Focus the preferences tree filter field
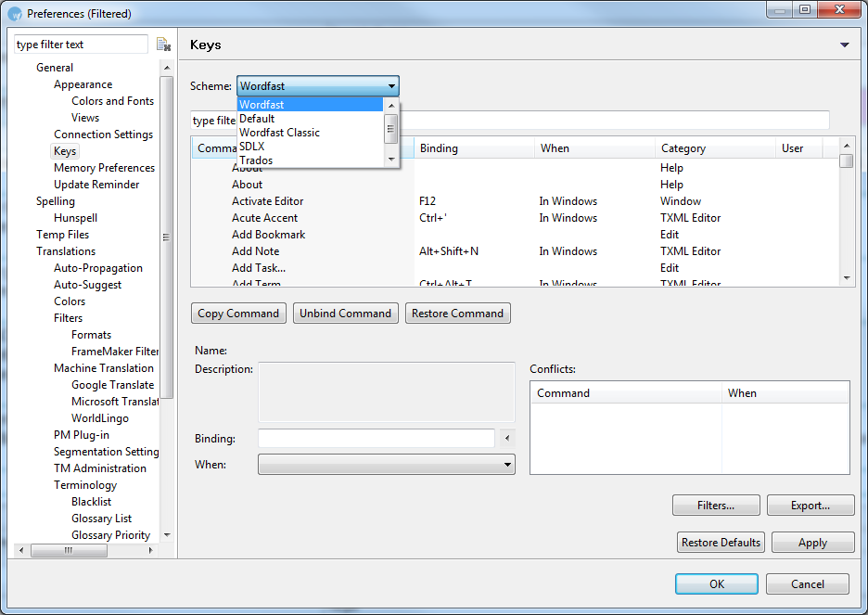This screenshot has width=868, height=615. coord(81,45)
